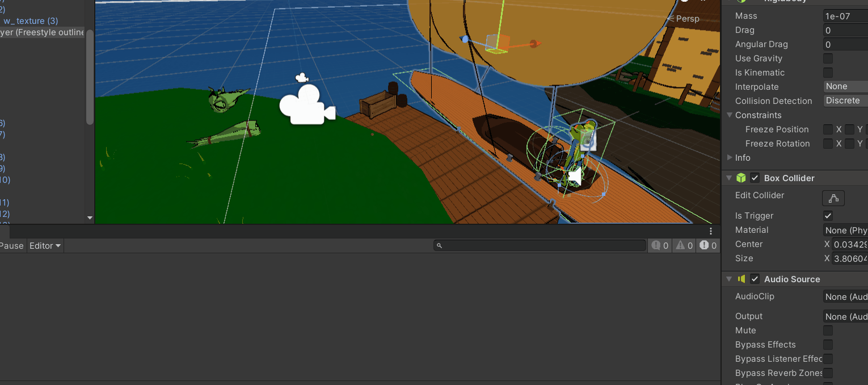Open the console three-dot options menu
868x385 pixels.
711,231
